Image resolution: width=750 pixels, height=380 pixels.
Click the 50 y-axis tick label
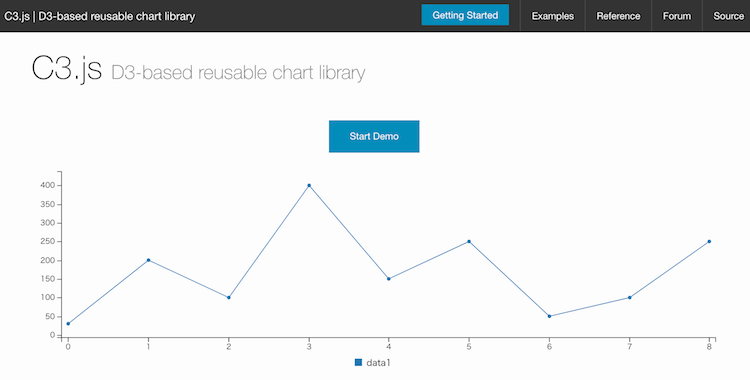[50, 316]
